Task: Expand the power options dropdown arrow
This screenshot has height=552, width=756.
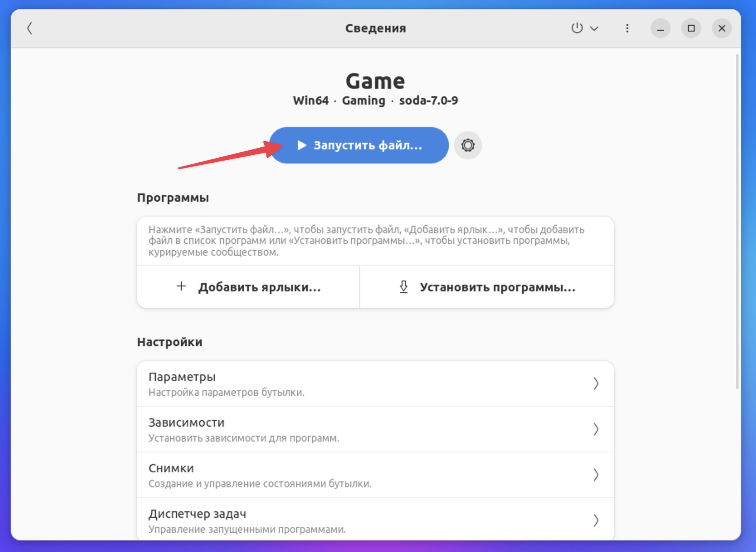Action: (x=594, y=29)
